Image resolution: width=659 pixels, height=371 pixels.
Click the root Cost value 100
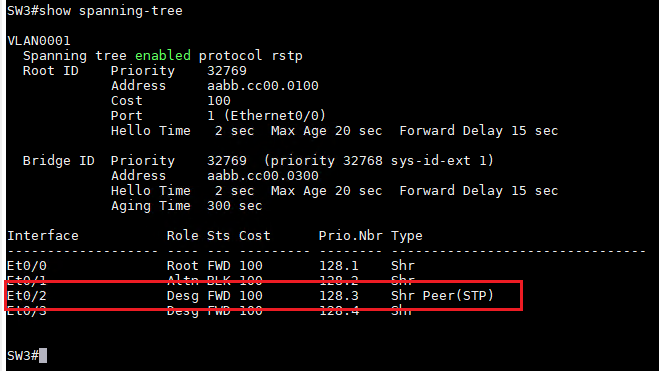[x=219, y=101]
